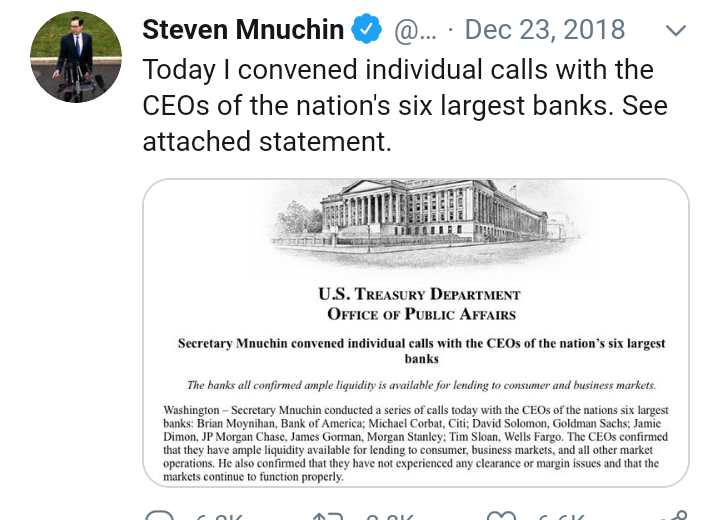Expand the tweet options chevron
720x520 pixels.
point(676,30)
